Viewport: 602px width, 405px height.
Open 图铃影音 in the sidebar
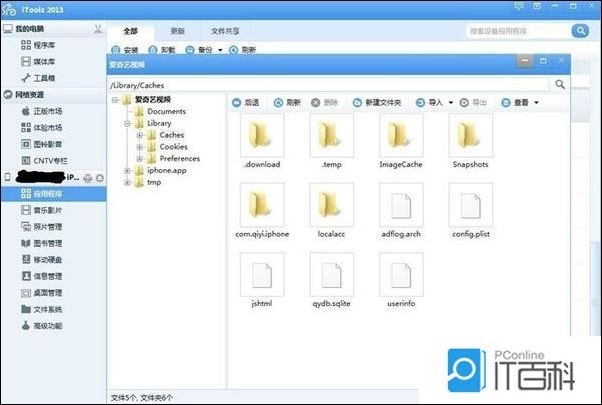point(41,144)
